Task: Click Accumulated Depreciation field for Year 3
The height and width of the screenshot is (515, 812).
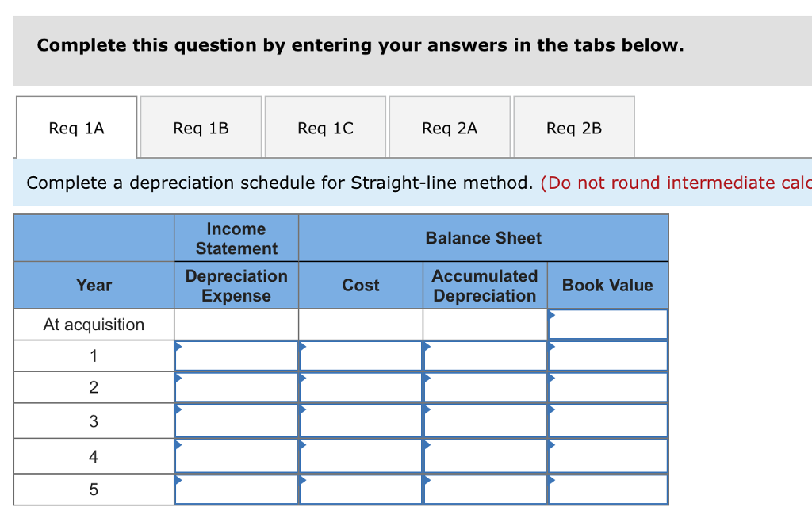Action: point(485,421)
